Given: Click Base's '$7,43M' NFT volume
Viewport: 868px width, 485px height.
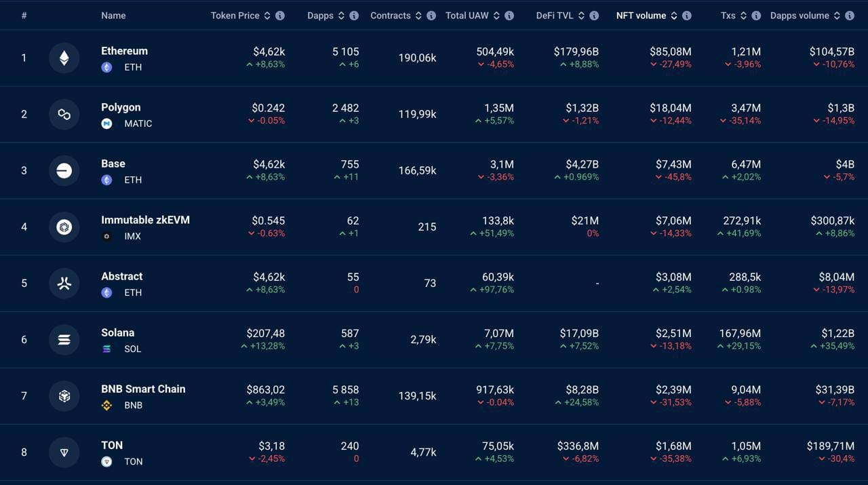Looking at the screenshot, I should (673, 164).
